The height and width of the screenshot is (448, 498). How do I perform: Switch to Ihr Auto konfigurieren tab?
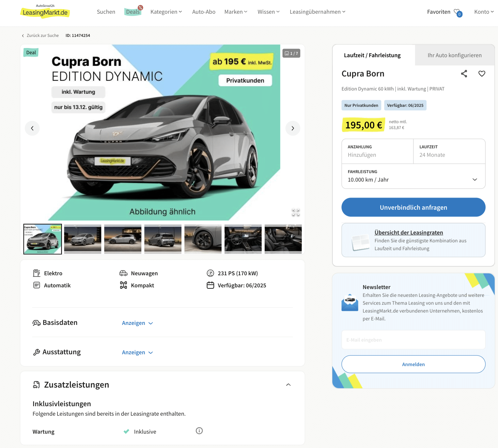[x=455, y=55]
